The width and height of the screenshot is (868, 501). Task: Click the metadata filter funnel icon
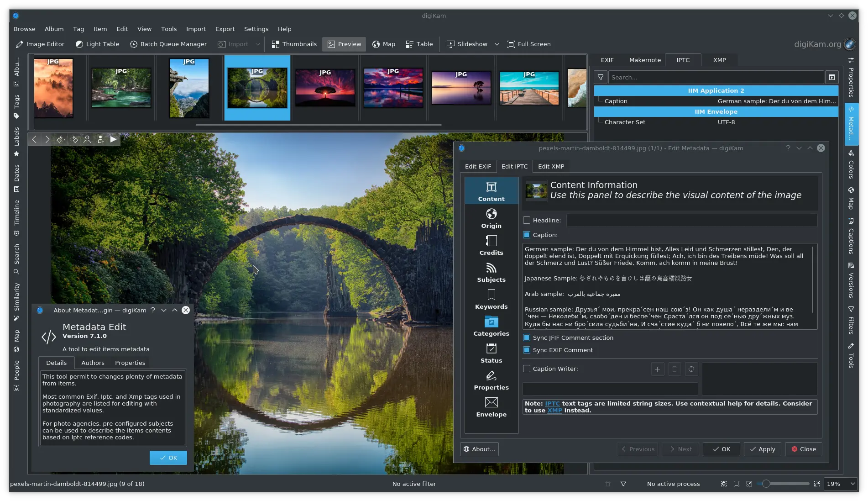tap(601, 77)
